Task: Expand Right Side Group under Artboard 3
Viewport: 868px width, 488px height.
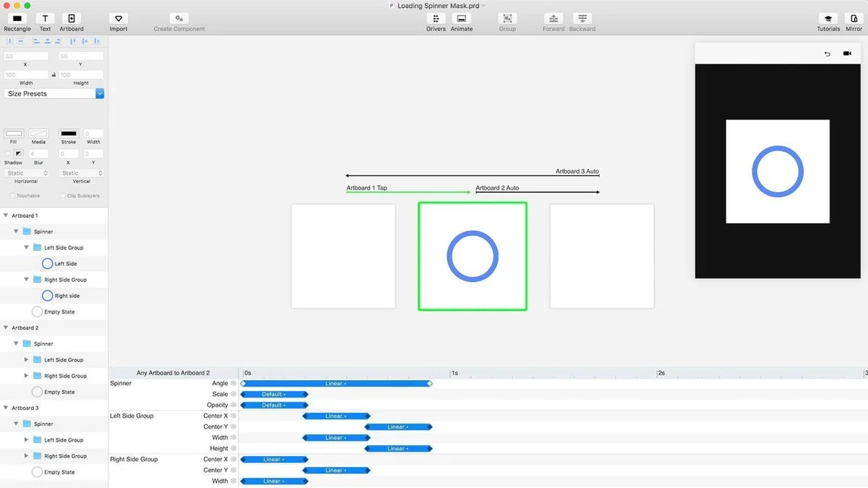Action: 27,456
